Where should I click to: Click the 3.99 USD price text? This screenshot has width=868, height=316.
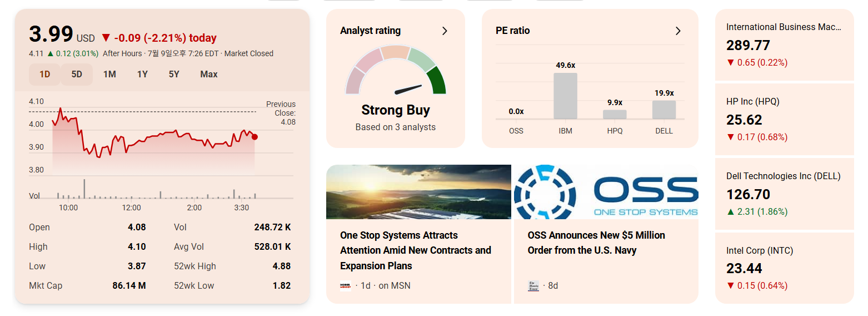point(62,35)
